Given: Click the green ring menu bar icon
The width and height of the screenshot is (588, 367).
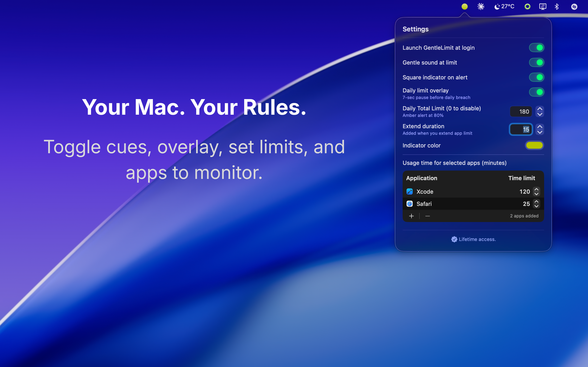Looking at the screenshot, I should coord(527,7).
